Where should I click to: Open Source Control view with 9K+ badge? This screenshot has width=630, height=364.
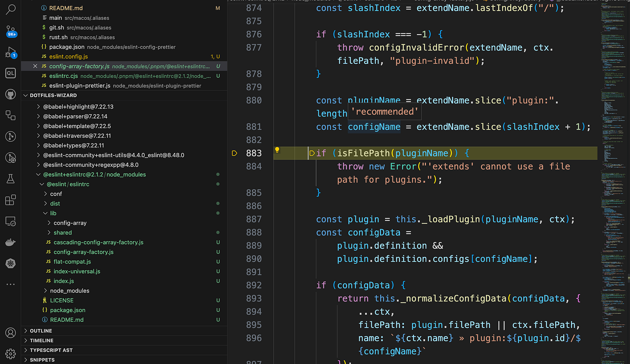pos(11,31)
